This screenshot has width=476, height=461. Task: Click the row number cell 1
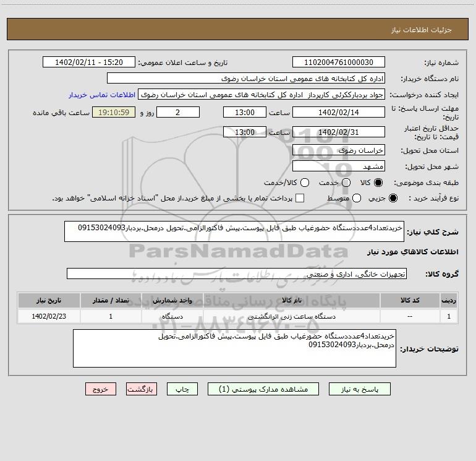click(x=449, y=316)
